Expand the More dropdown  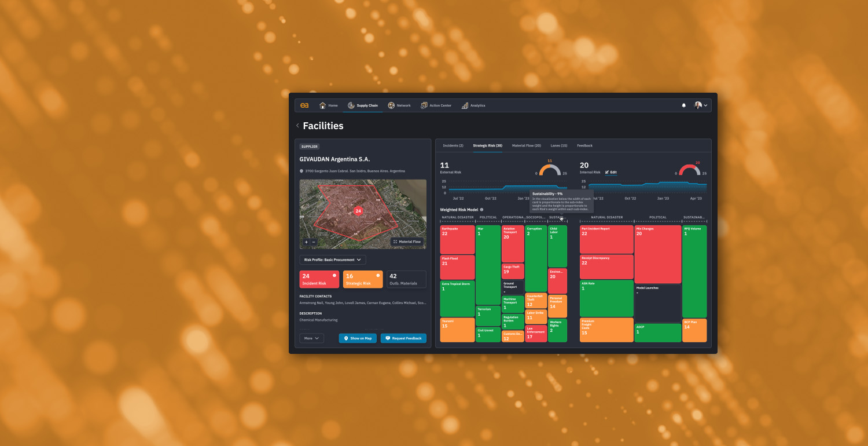click(312, 338)
